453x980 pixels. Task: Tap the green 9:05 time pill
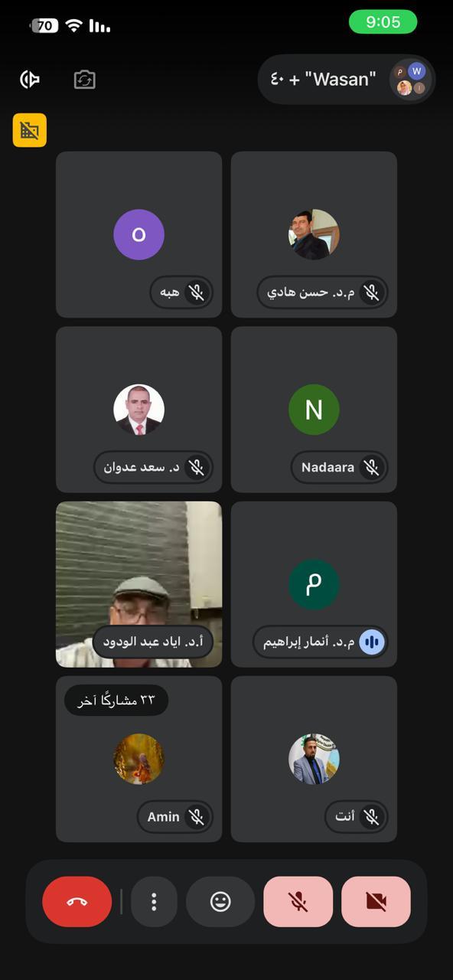click(383, 22)
